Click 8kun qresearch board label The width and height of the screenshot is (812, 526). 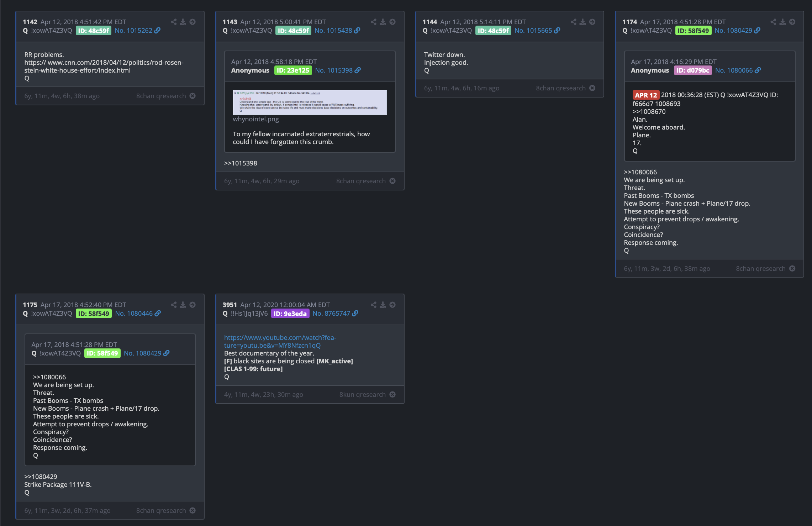click(x=362, y=395)
